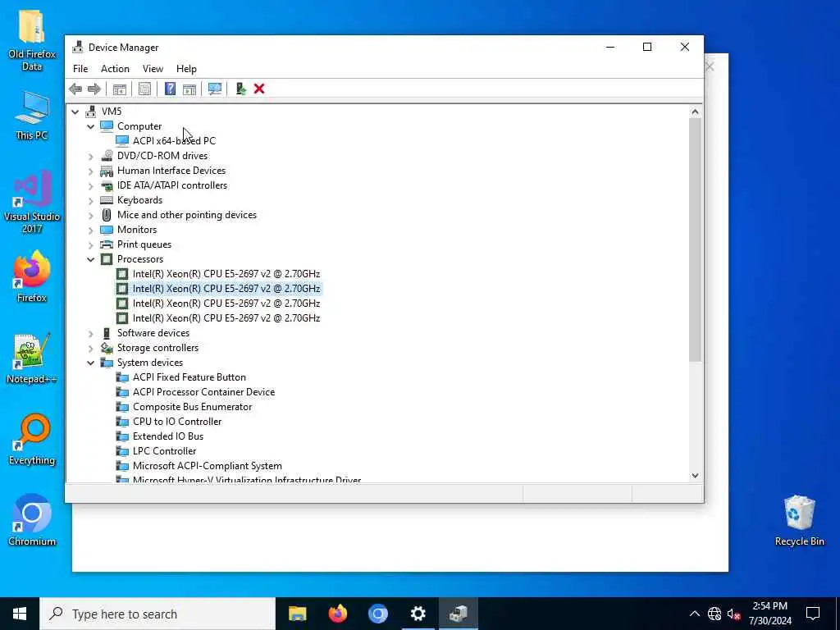Image resolution: width=840 pixels, height=630 pixels.
Task: Open the File menu
Action: tap(80, 69)
